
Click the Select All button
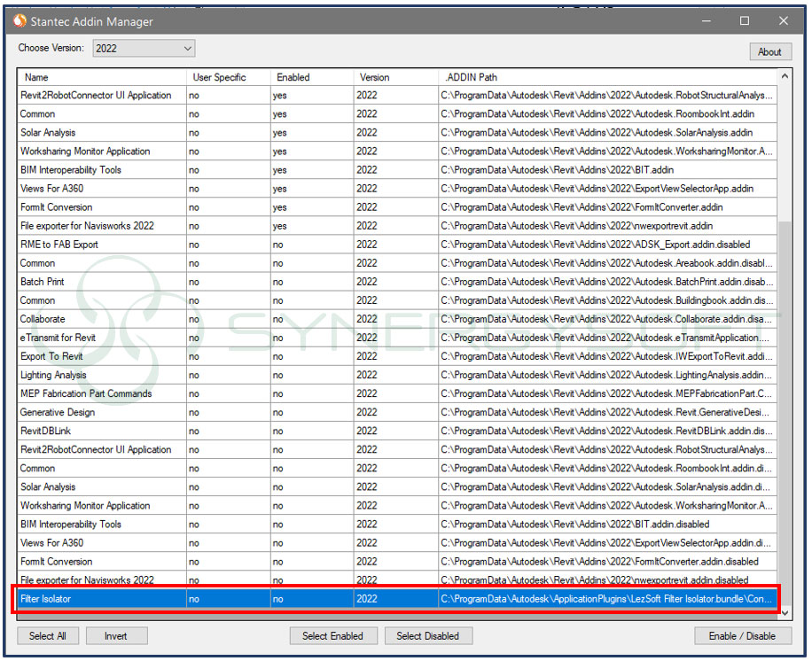coord(48,635)
